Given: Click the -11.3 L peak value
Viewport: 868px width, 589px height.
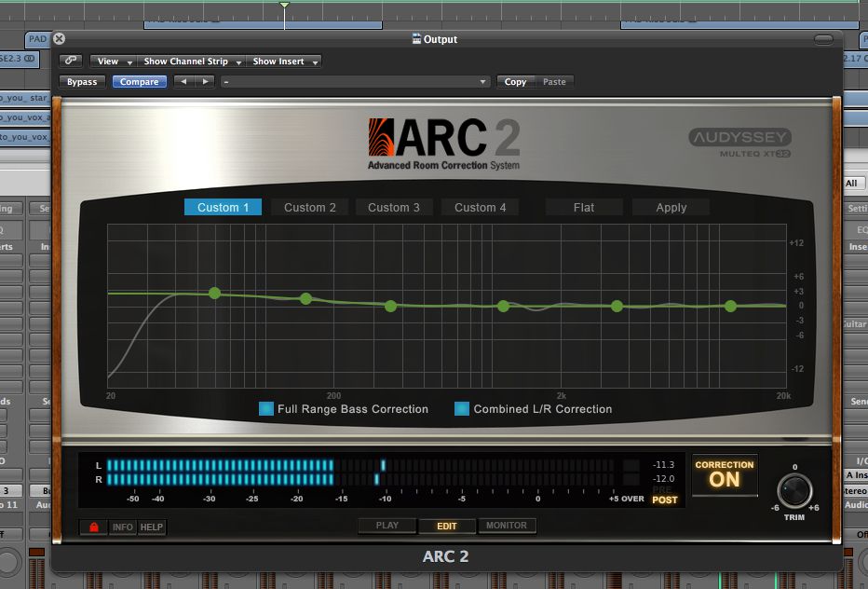Looking at the screenshot, I should (663, 465).
